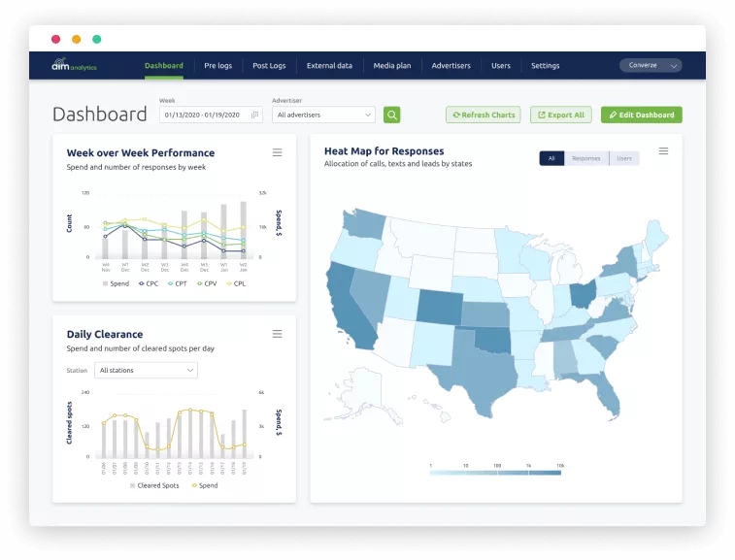Toggle Cleared Spots series in Daily Clearance legend
Image resolution: width=735 pixels, height=560 pixels.
(x=154, y=485)
